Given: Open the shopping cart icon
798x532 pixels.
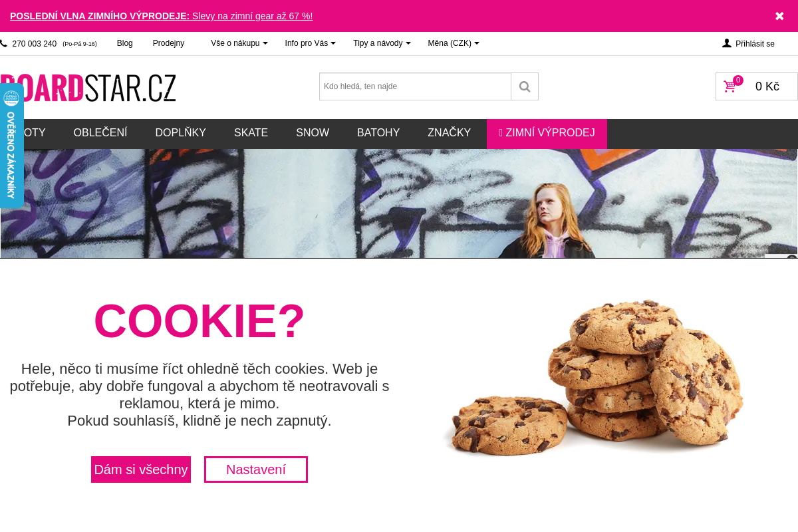Looking at the screenshot, I should 730,86.
